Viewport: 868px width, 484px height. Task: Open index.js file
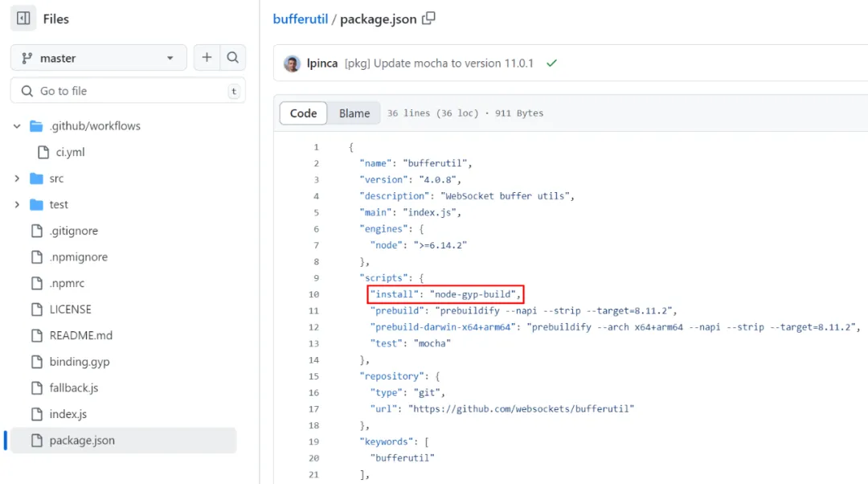pyautogui.click(x=68, y=414)
